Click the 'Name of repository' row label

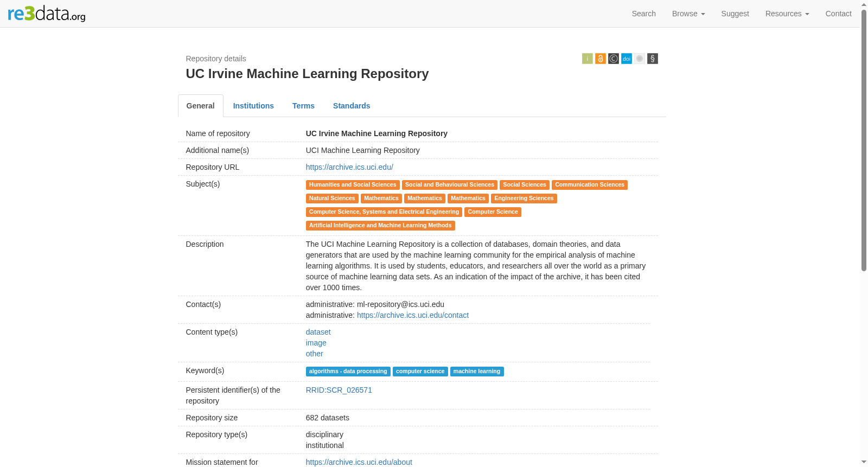click(x=218, y=133)
